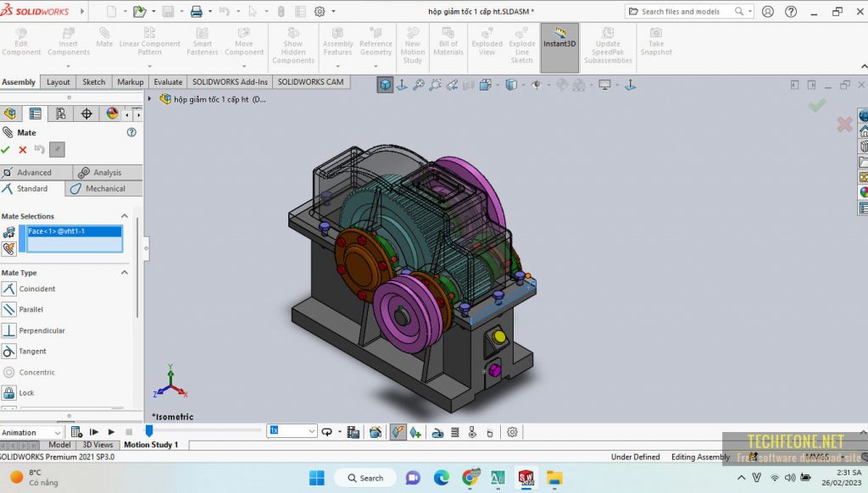
Task: Open the Evaluate ribbon tab
Action: [x=168, y=82]
